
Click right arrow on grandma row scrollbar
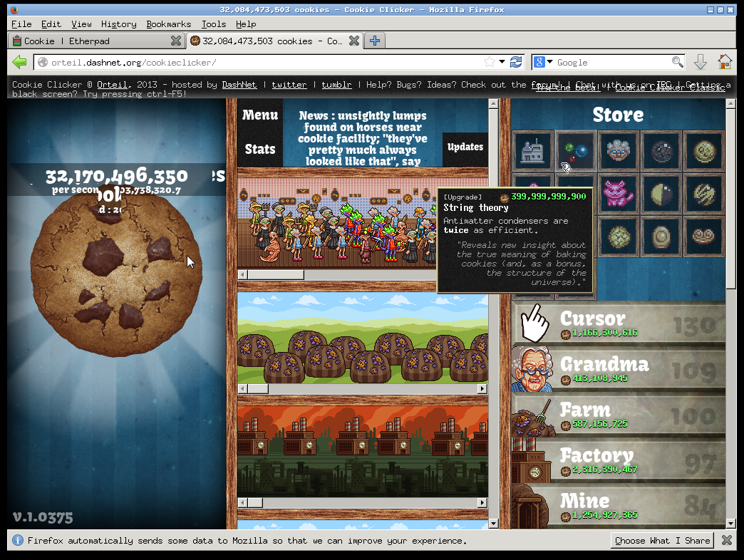(x=482, y=274)
